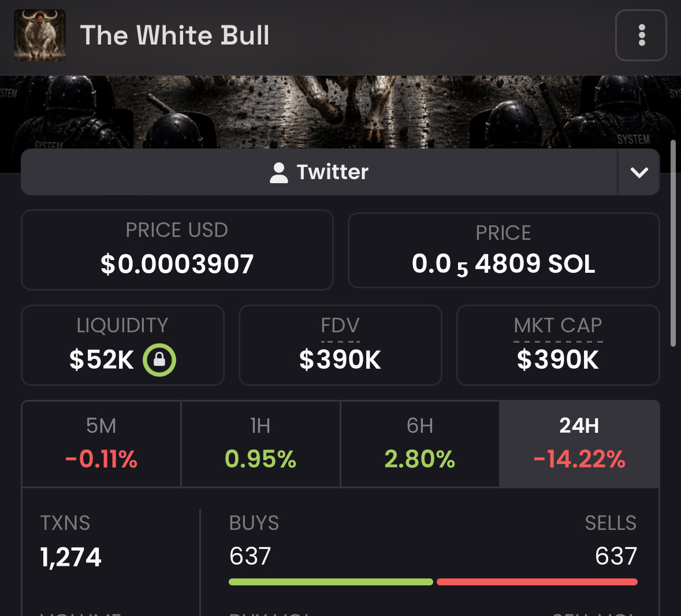Select the 5M timeframe tab
Viewport: 681px width, 616px height.
101,444
